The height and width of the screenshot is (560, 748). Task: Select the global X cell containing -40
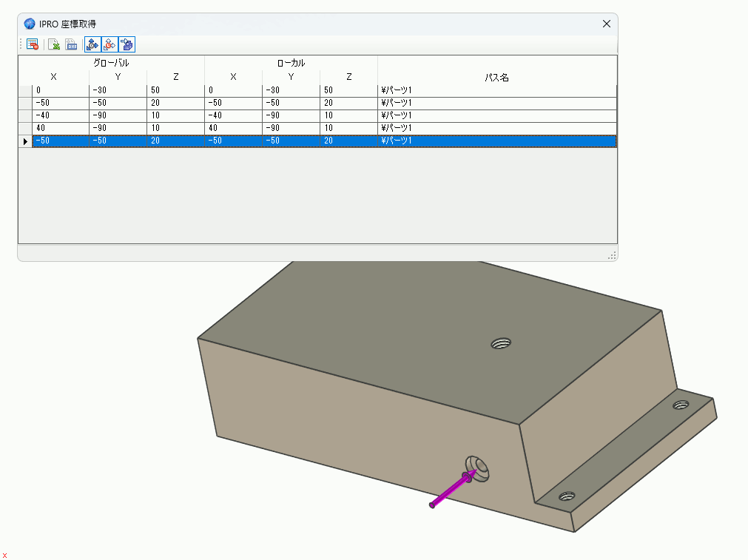(x=60, y=115)
